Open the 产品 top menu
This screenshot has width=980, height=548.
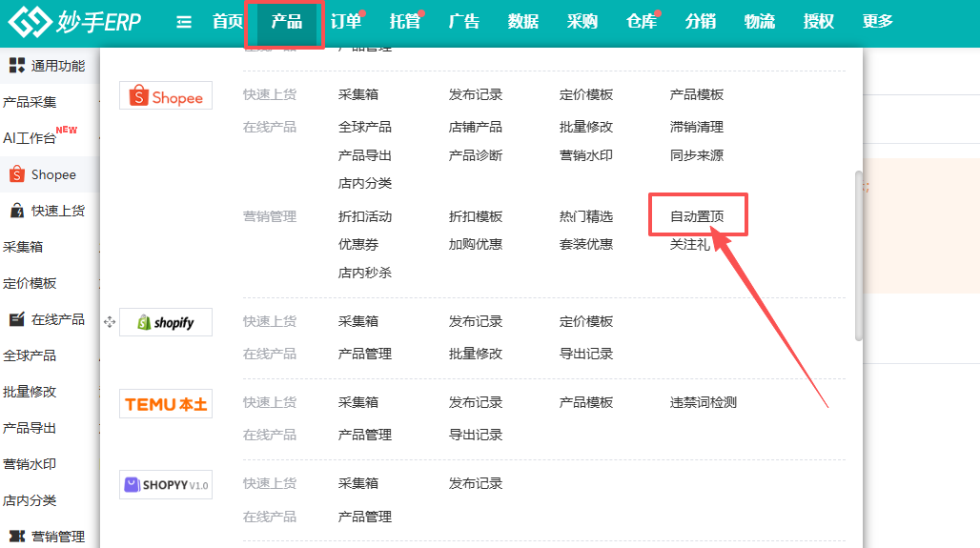(286, 22)
